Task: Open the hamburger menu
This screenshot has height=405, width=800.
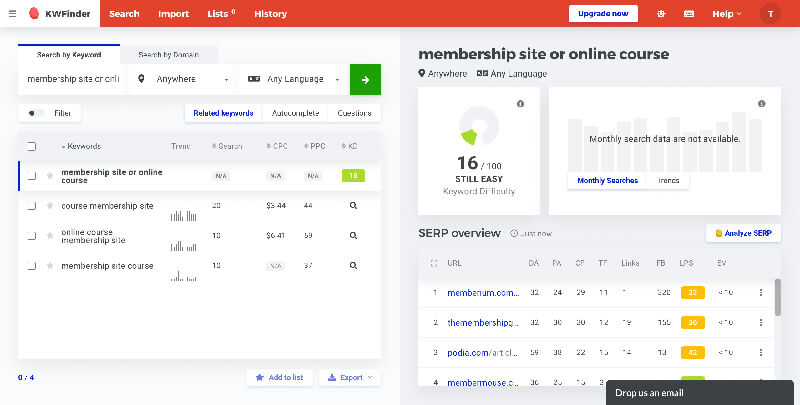Action: click(x=12, y=14)
